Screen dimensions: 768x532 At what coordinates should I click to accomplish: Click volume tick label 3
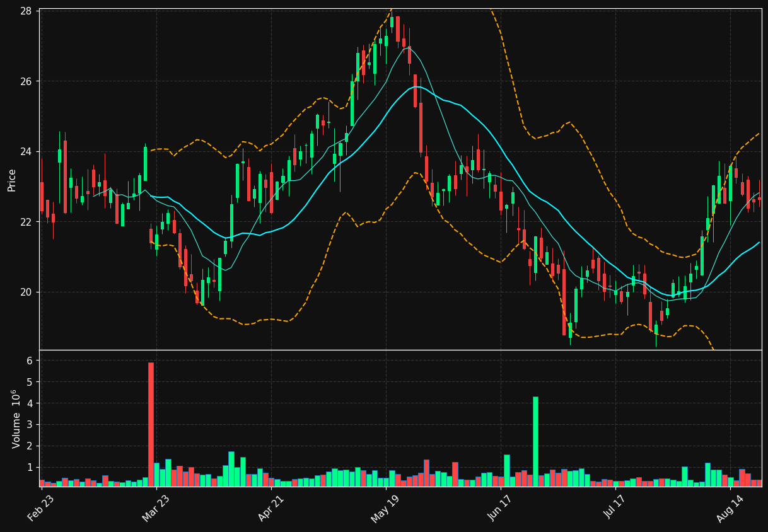[x=30, y=425]
